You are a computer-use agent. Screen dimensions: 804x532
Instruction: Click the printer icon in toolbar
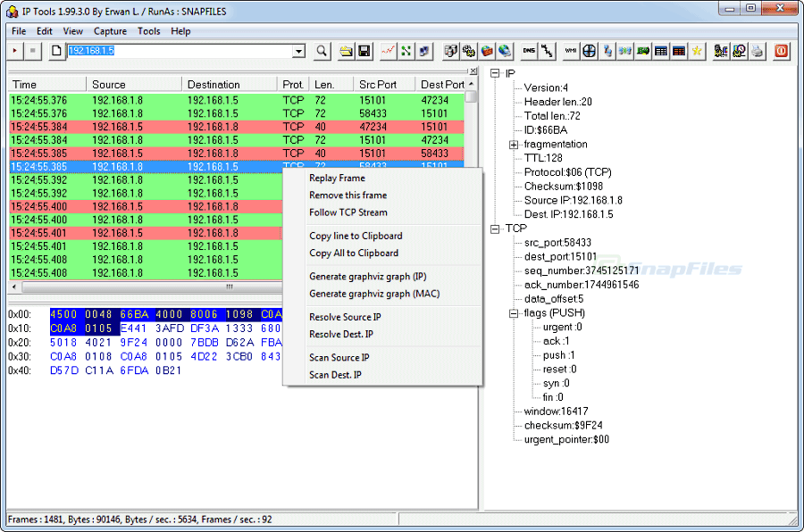(x=758, y=51)
